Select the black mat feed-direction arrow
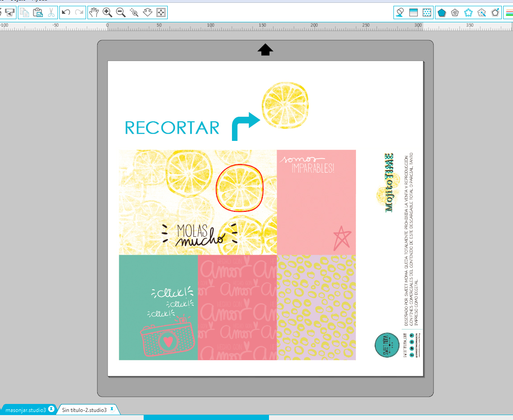Viewport: 513px width, 420px height. [x=265, y=50]
